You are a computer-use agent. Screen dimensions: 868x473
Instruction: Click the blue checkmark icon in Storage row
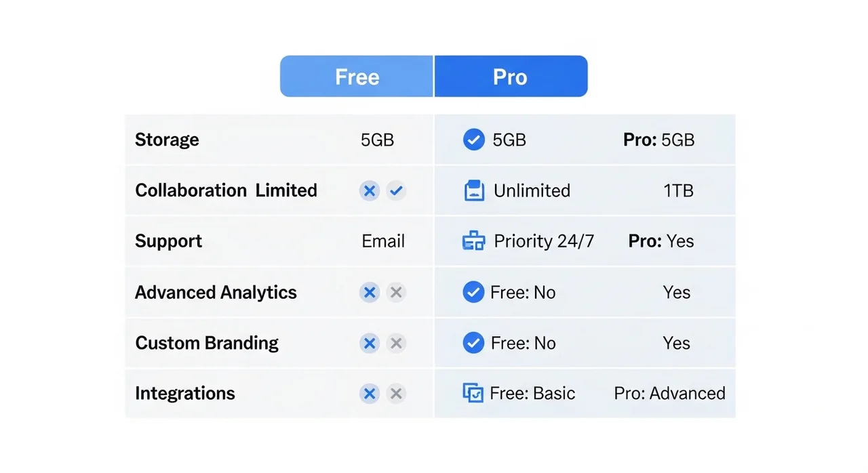tap(473, 140)
